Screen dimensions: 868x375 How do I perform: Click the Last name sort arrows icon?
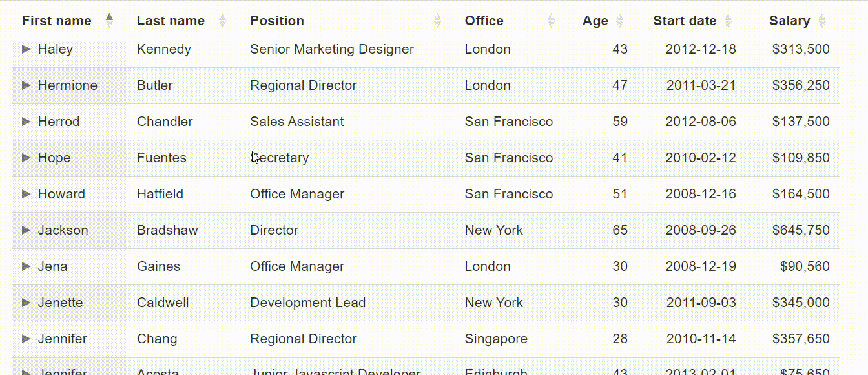coord(223,21)
